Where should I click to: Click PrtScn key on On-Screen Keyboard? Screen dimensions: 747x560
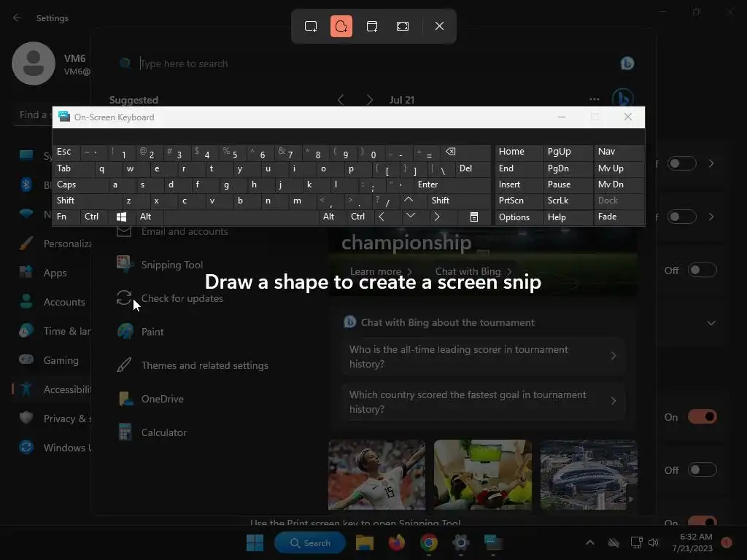click(x=519, y=201)
